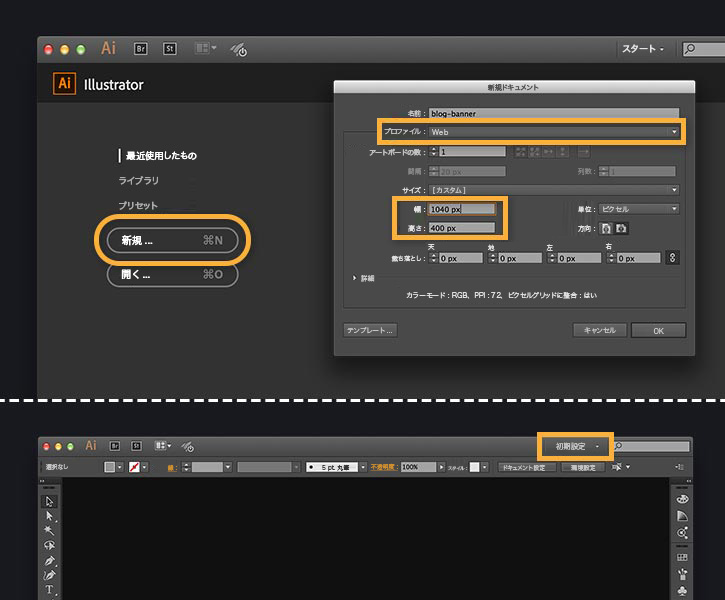Select プリセット in the start list
This screenshot has height=600, width=725.
pos(138,205)
